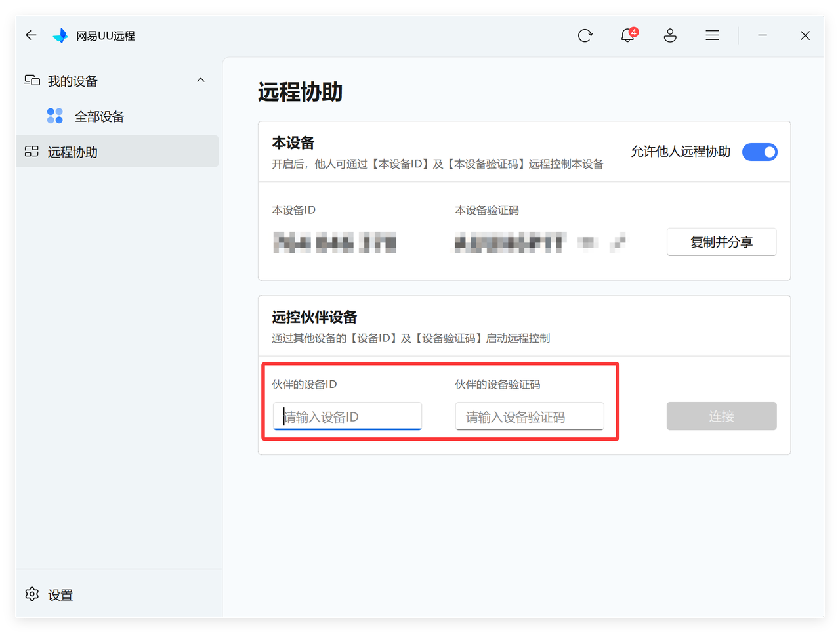Minimize the UU Remote window
The image size is (840, 633).
pos(763,35)
